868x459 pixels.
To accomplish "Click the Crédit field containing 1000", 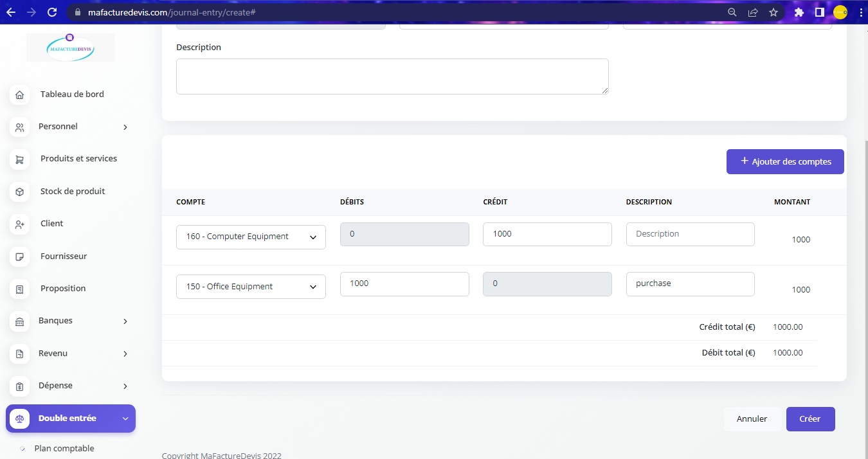I will (x=547, y=234).
